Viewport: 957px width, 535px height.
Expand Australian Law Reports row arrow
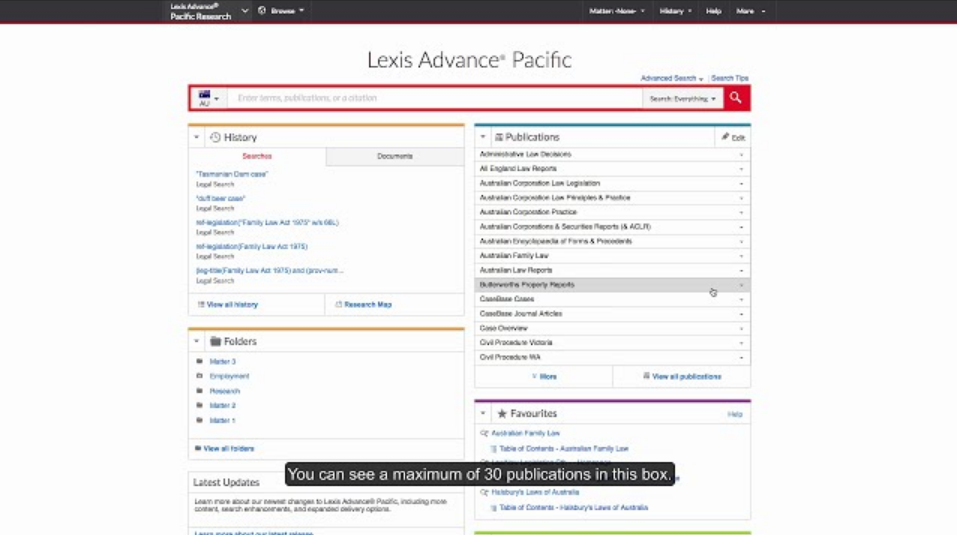pos(742,270)
